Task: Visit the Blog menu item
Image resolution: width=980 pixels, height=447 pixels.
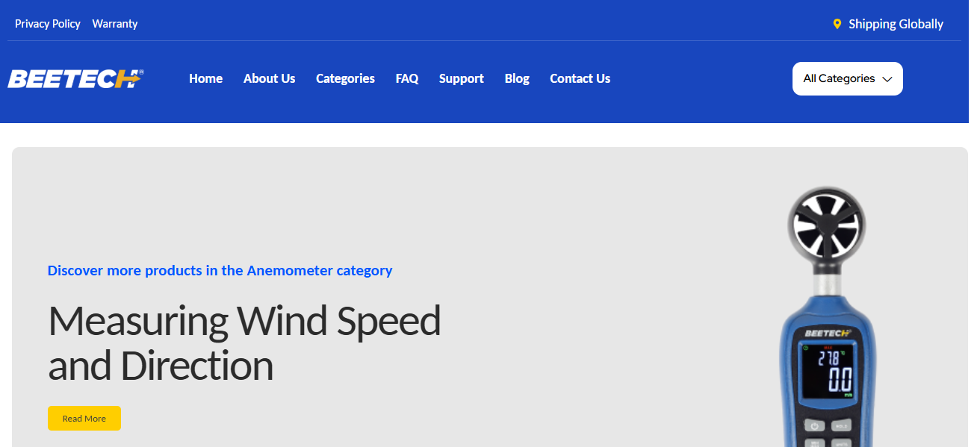Action: (517, 78)
